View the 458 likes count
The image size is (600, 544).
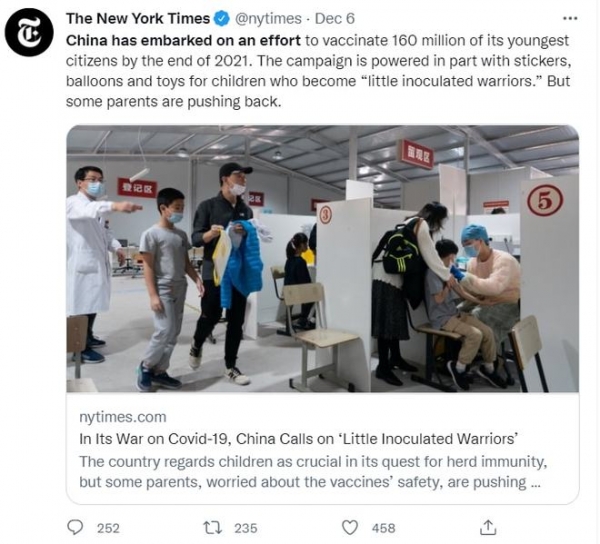383,528
